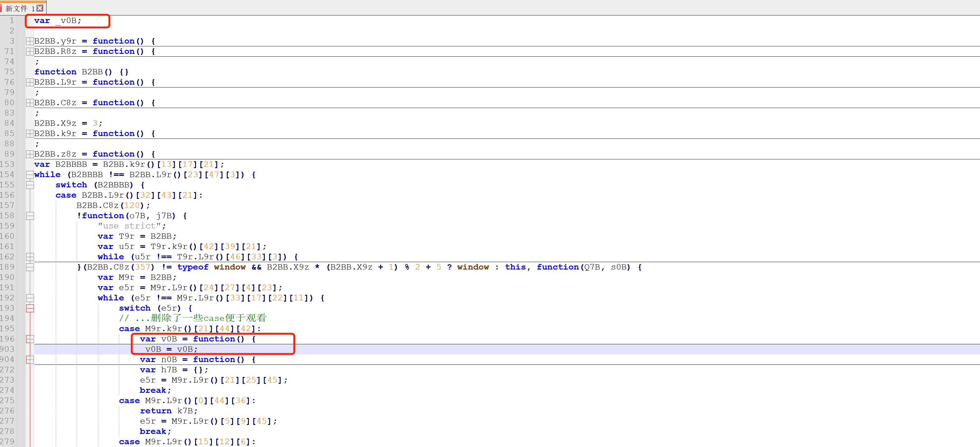Expand the folded var v0B function

tap(30, 339)
